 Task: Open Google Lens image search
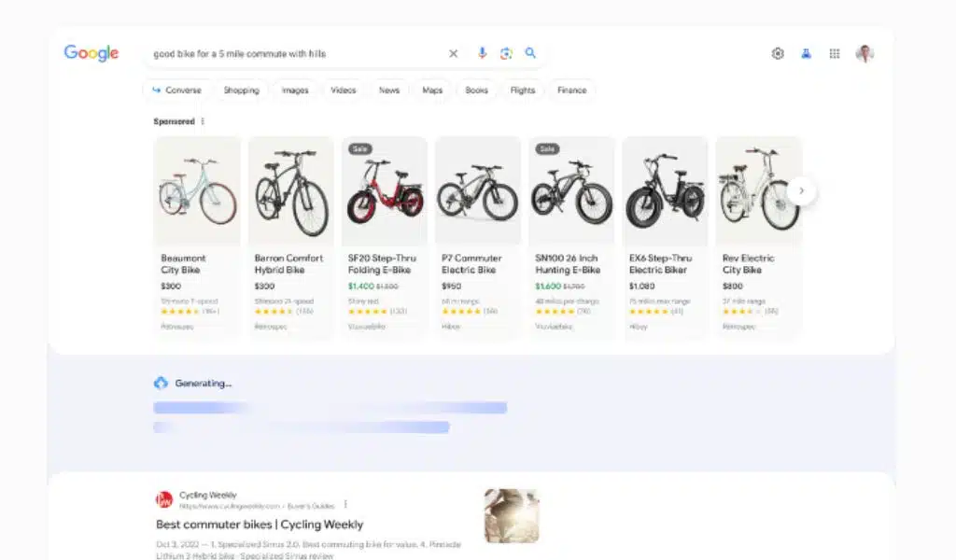[506, 53]
